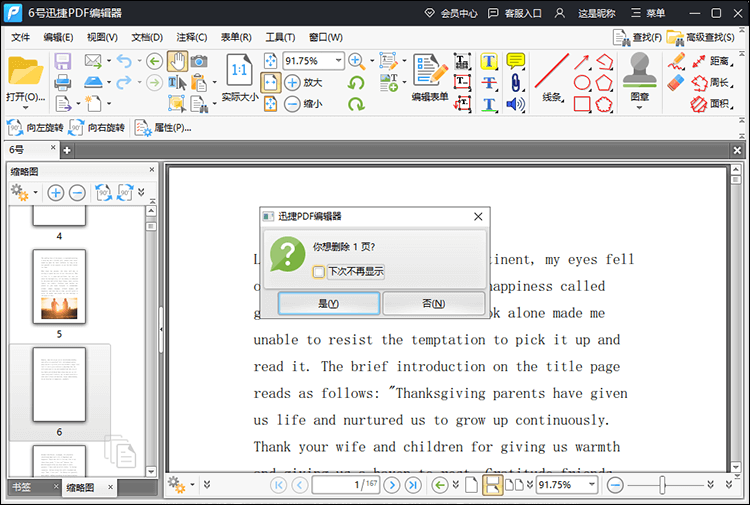Click the 放大 zoom in button

303,82
